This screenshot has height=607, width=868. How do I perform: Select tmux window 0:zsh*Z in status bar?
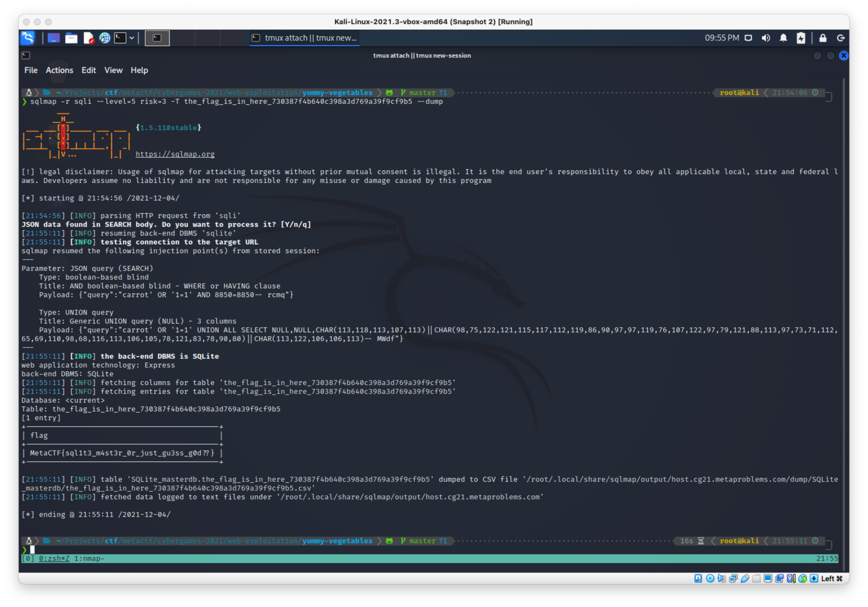pos(54,558)
